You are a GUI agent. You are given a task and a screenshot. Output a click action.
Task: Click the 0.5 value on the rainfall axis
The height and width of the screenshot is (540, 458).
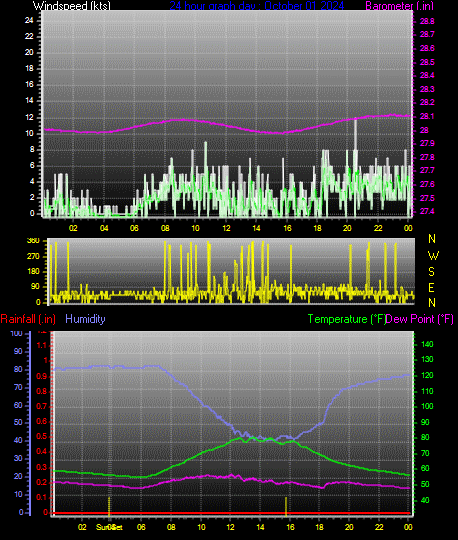click(42, 437)
